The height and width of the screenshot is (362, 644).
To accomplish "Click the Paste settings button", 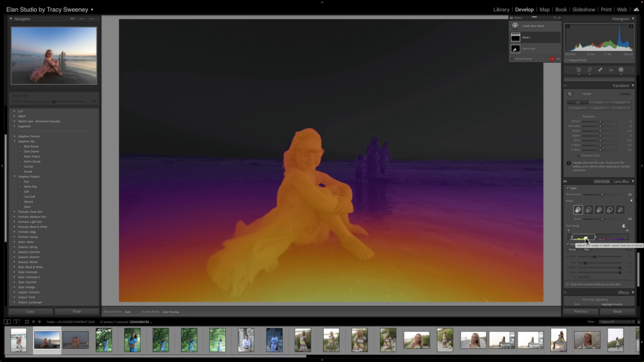I will [x=77, y=312].
